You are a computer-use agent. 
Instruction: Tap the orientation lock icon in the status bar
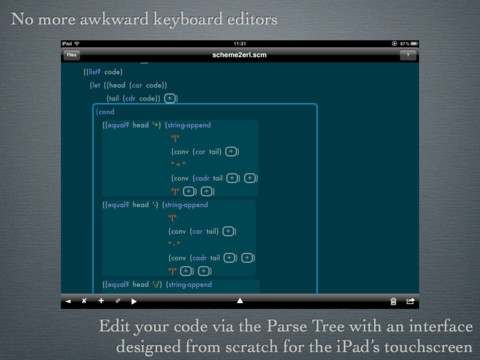pyautogui.click(x=394, y=44)
